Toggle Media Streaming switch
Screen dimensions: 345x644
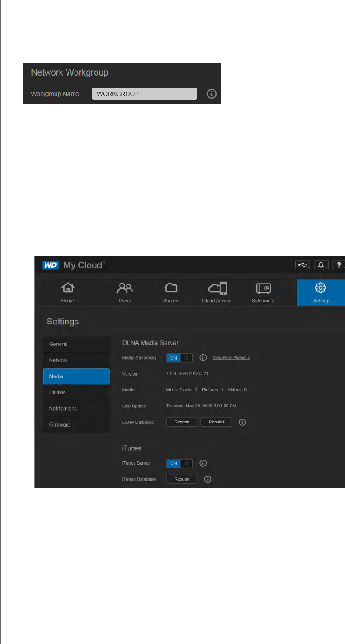(x=180, y=358)
